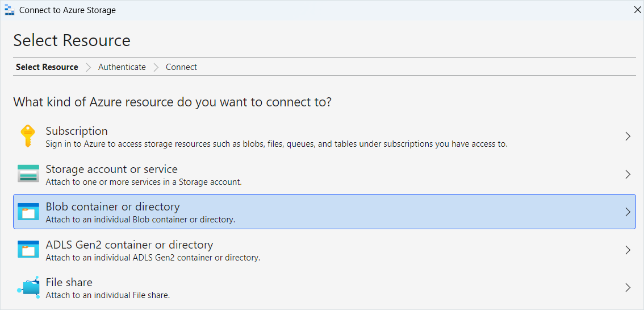Click the ADLS Gen2 container icon
The height and width of the screenshot is (310, 644).
(x=28, y=250)
